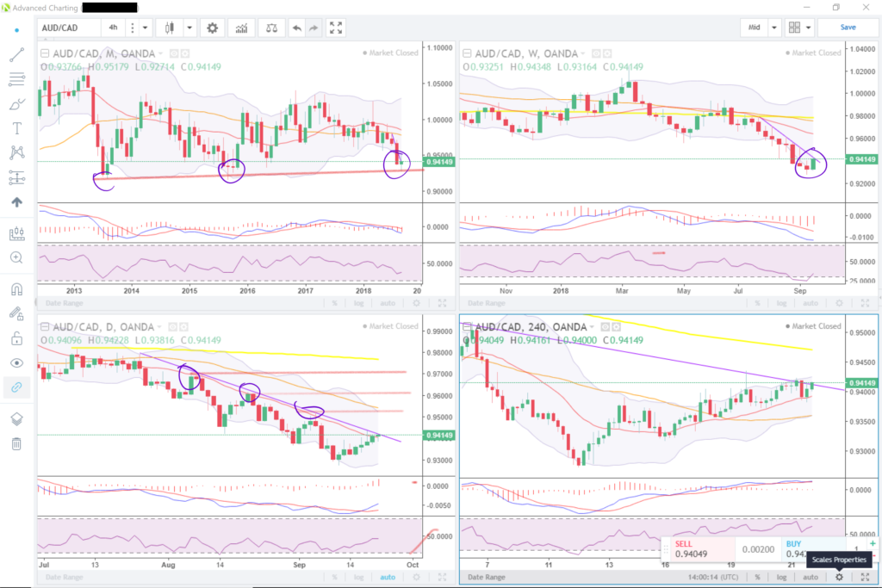Screen dimensions: 882x588
Task: Enter fullscreen mode from top toolbar
Action: coord(337,28)
